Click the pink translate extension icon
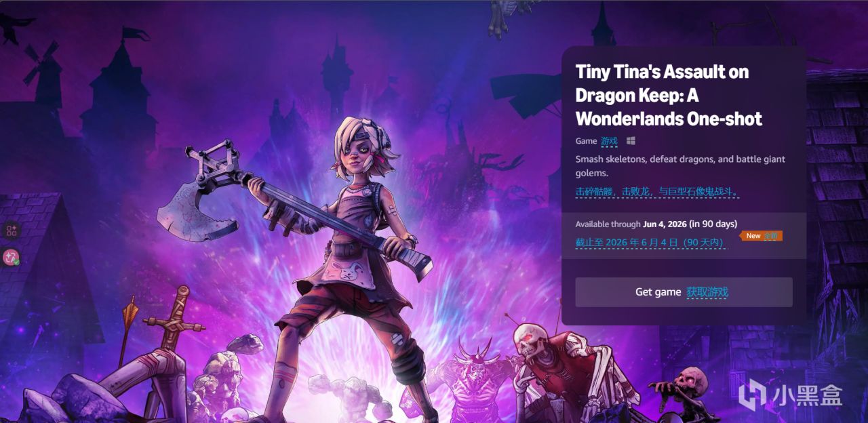Image resolution: width=868 pixels, height=423 pixels. point(12,257)
